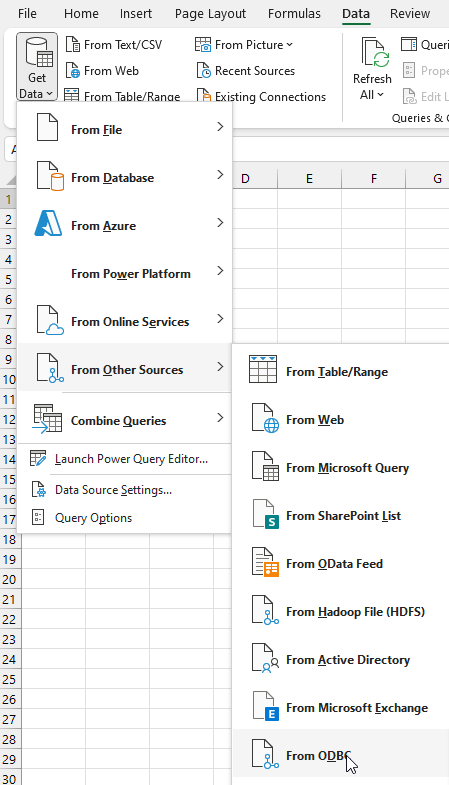Switch to the Insert tab

click(136, 14)
